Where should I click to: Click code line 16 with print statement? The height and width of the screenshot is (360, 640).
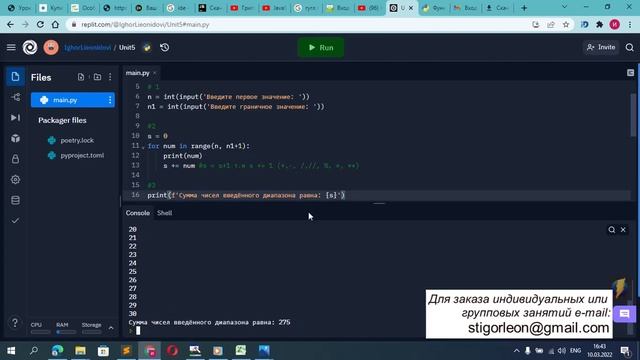[246, 195]
